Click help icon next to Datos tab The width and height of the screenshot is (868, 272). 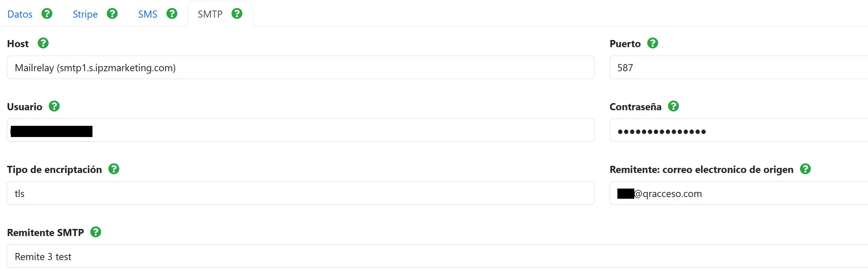click(x=47, y=14)
